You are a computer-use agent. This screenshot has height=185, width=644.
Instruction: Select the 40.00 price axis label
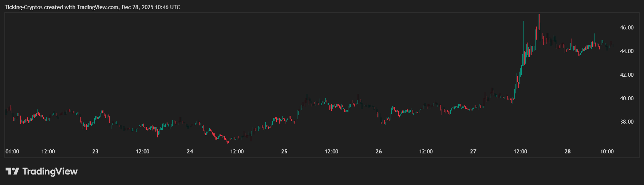627,98
